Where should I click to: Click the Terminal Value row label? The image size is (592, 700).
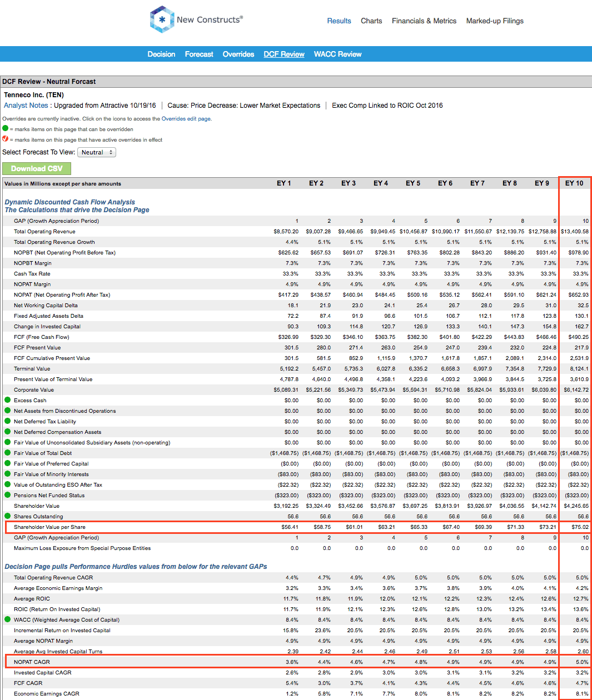click(32, 369)
